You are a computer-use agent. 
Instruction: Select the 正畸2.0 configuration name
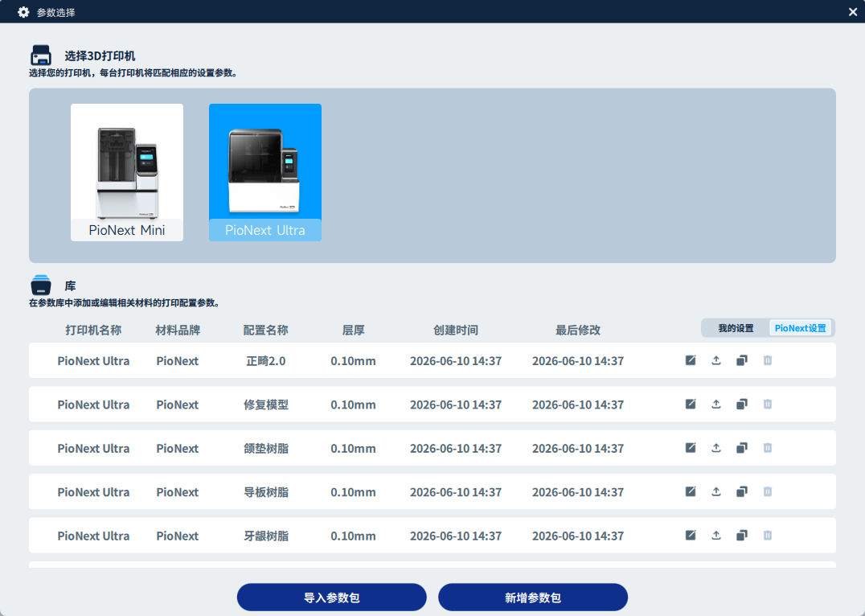pyautogui.click(x=266, y=361)
